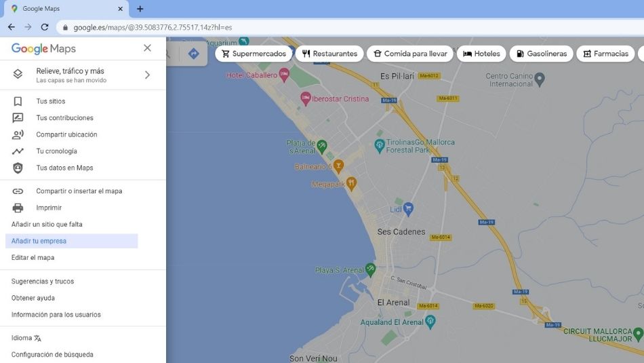Select Añadir tu empresa menu item
This screenshot has width=644, height=363.
pyautogui.click(x=39, y=241)
